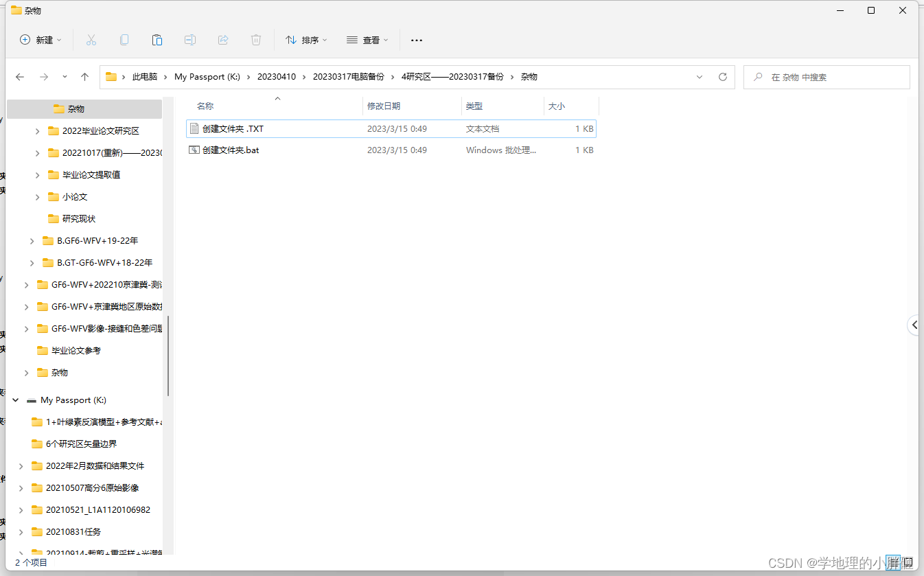924x576 pixels.
Task: Click the search magnifier icon
Action: click(x=758, y=77)
